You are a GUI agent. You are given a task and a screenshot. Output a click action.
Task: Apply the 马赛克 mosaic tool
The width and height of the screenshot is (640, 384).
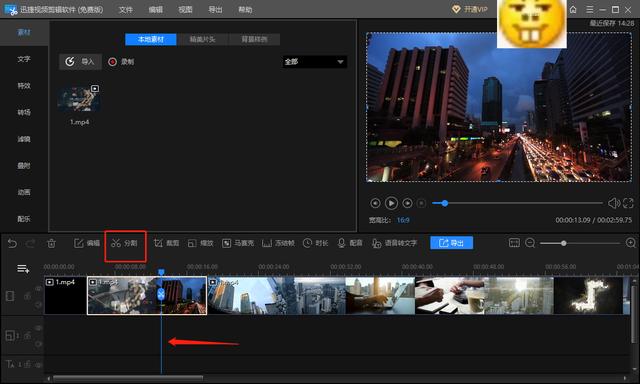tap(238, 243)
